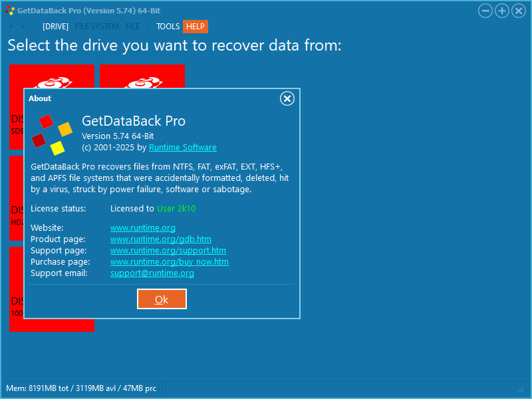This screenshot has height=399, width=532.
Task: Close the main window with circle X
Action: coord(519,11)
